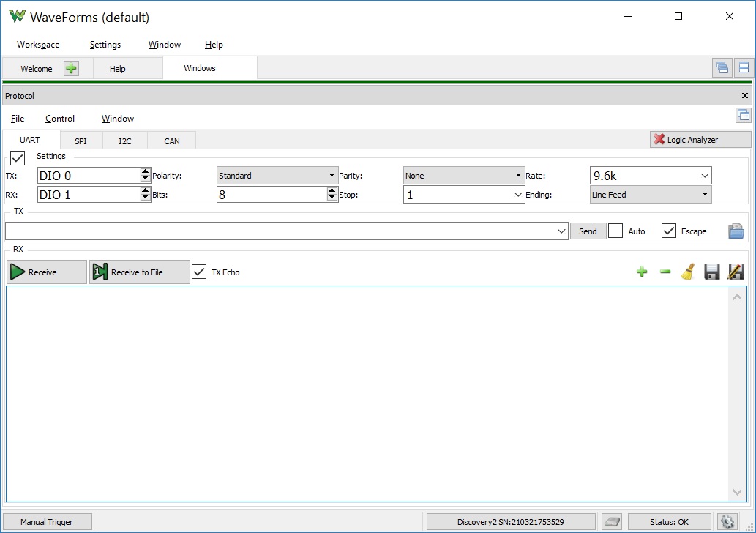The image size is (756, 533).
Task: Click the green minus icon above RX area
Action: 665,272
